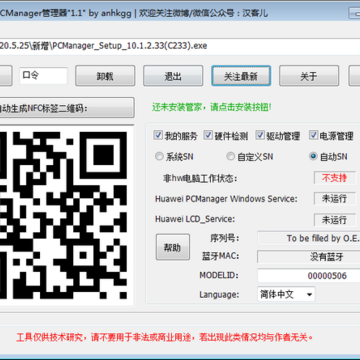Click the green 还未安装管家 notice text
360x360 pixels.
coord(212,107)
